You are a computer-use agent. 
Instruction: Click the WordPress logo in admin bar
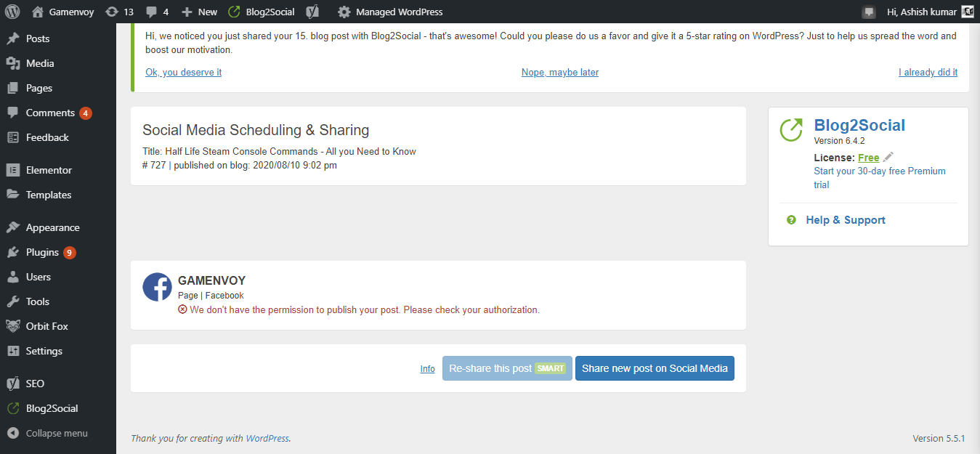(12, 12)
